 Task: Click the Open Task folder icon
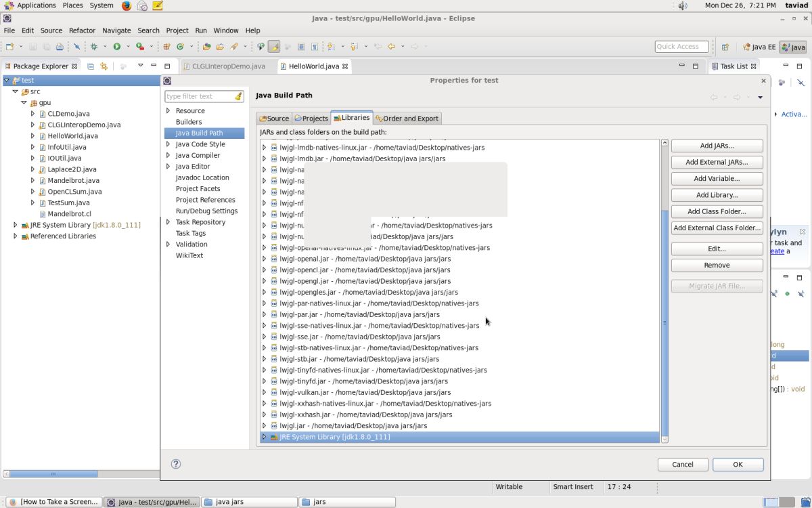click(x=220, y=47)
